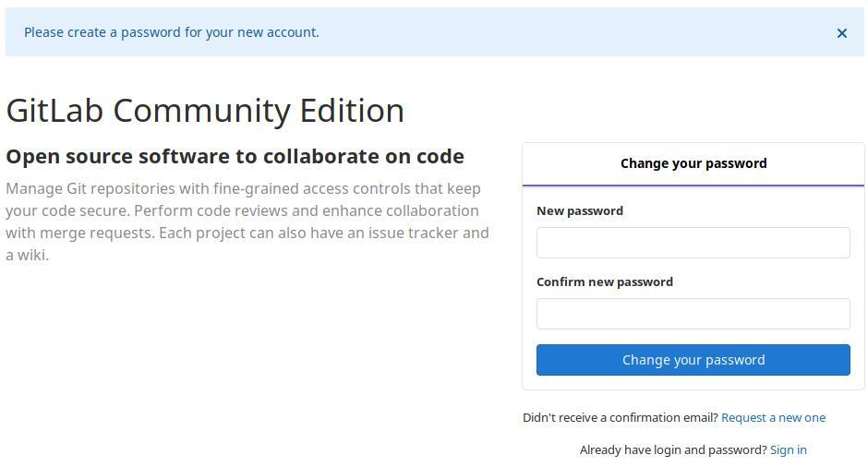The height and width of the screenshot is (467, 868).
Task: Dismiss the password alert banner
Action: [x=841, y=33]
